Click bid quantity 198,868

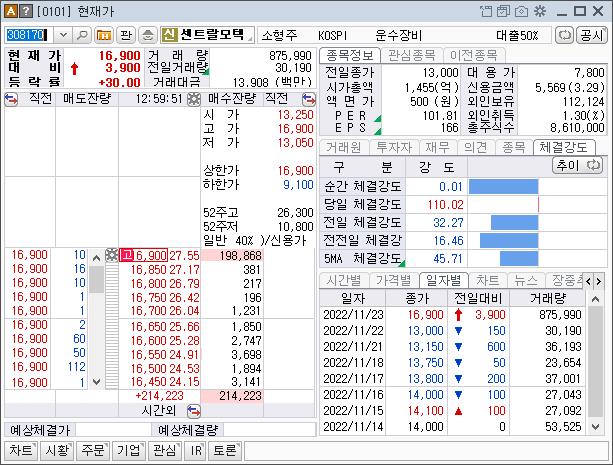point(240,255)
